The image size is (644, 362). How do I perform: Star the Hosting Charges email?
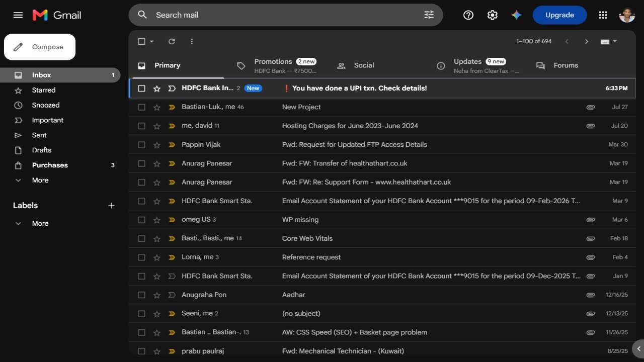tap(156, 126)
